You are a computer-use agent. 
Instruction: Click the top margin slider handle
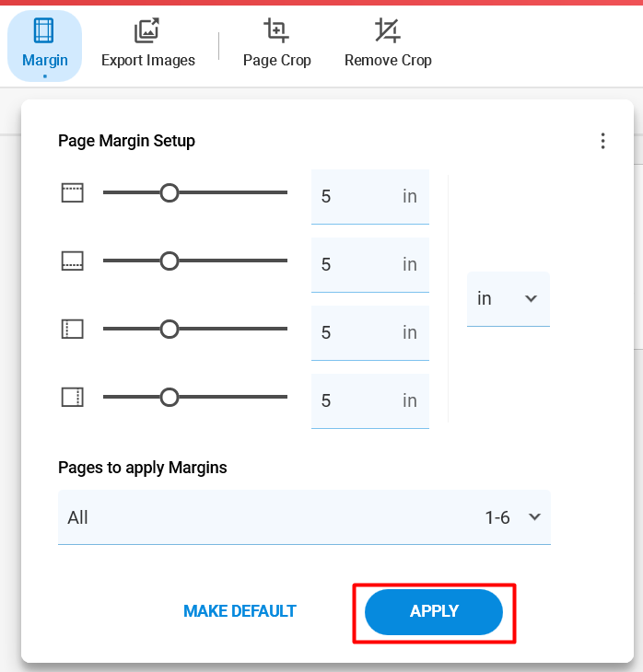(170, 193)
